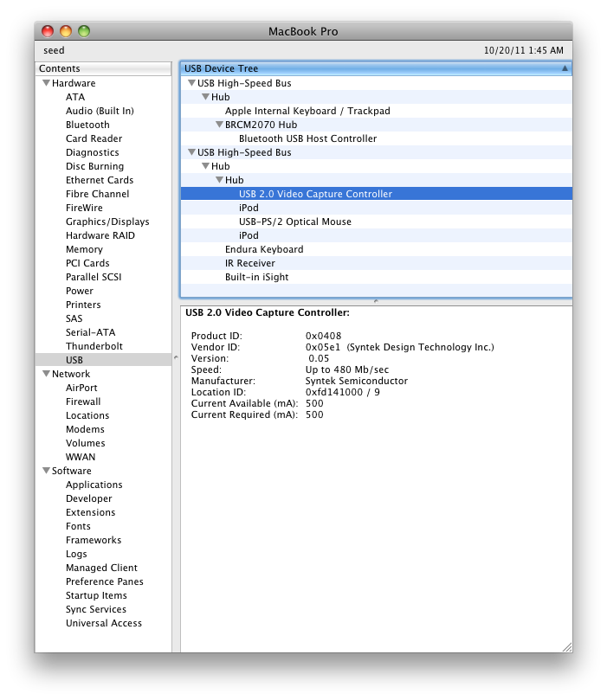
Task: Show AirPort network information
Action: point(81,388)
